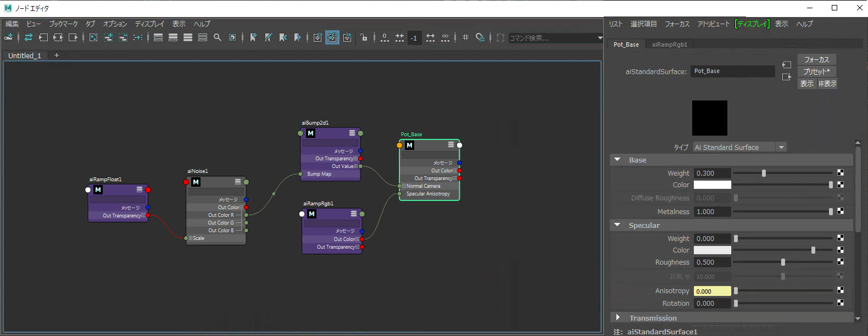Expand the Transmission section
The width and height of the screenshot is (868, 336).
(618, 317)
